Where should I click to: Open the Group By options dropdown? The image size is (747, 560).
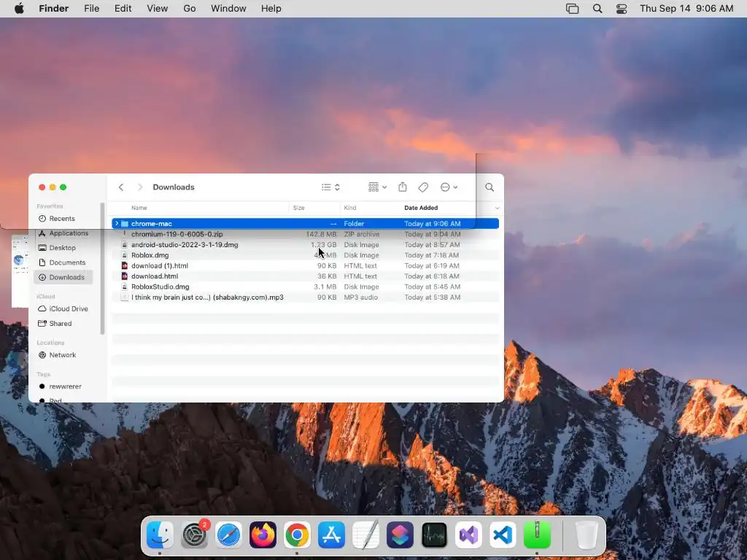click(x=377, y=187)
